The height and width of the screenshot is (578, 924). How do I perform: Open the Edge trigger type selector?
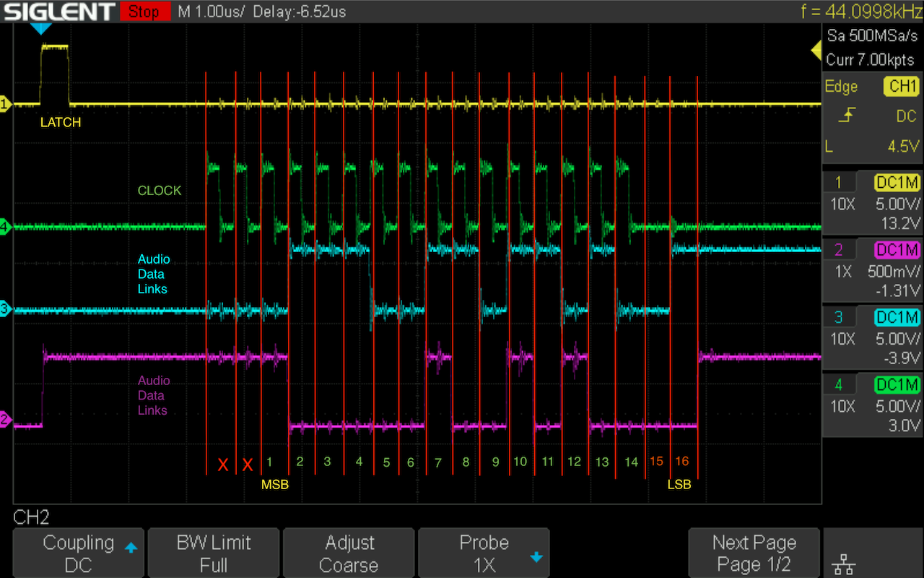(x=841, y=87)
